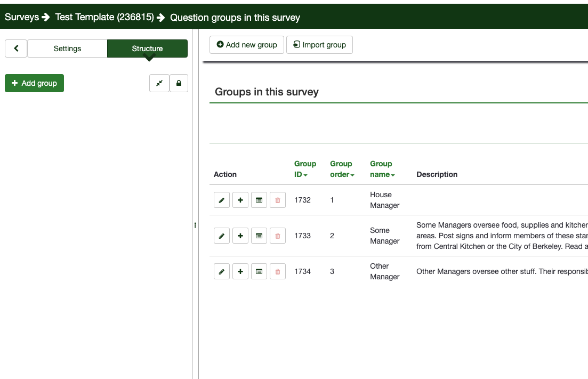Sort table by Group order column
Image resolution: width=588 pixels, height=379 pixels.
[x=342, y=169]
